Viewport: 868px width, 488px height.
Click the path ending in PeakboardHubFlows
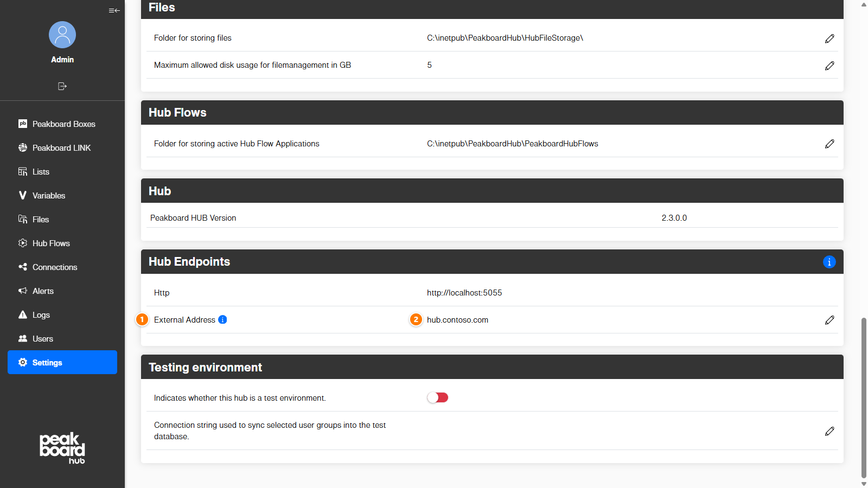tap(513, 144)
